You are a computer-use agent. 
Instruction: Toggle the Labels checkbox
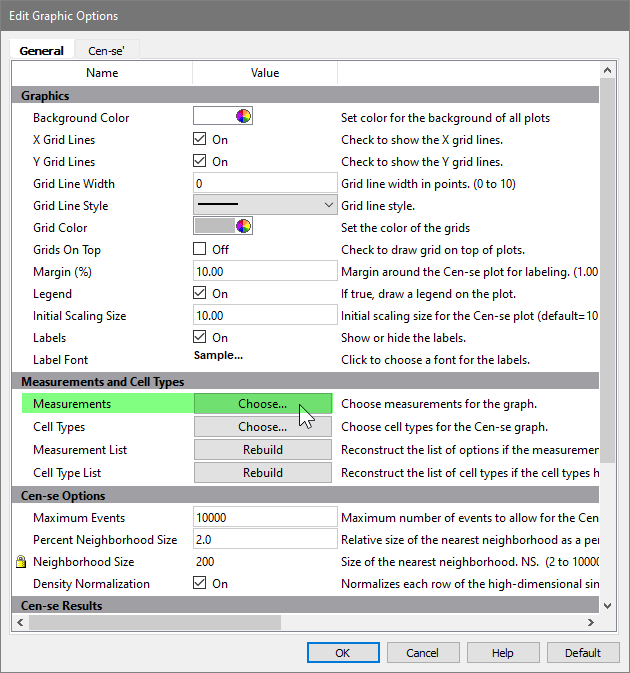200,338
